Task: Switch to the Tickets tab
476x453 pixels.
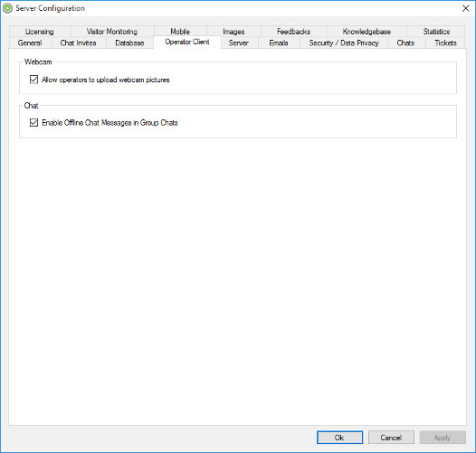Action: pos(445,42)
